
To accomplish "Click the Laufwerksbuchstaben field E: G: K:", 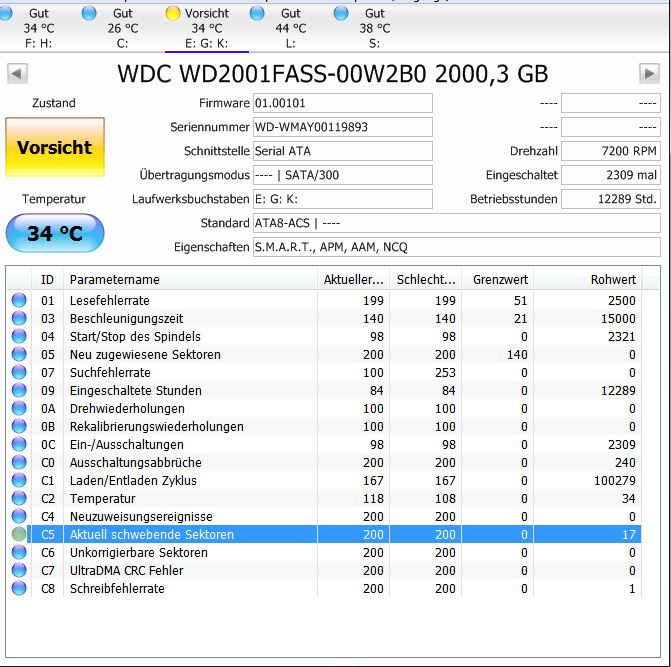I will click(343, 199).
